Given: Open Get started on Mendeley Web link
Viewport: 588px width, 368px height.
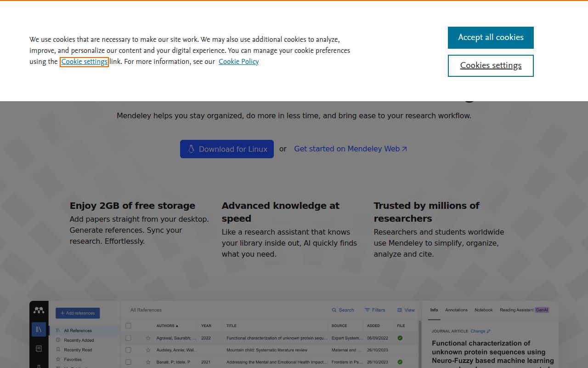Looking at the screenshot, I should tap(351, 149).
